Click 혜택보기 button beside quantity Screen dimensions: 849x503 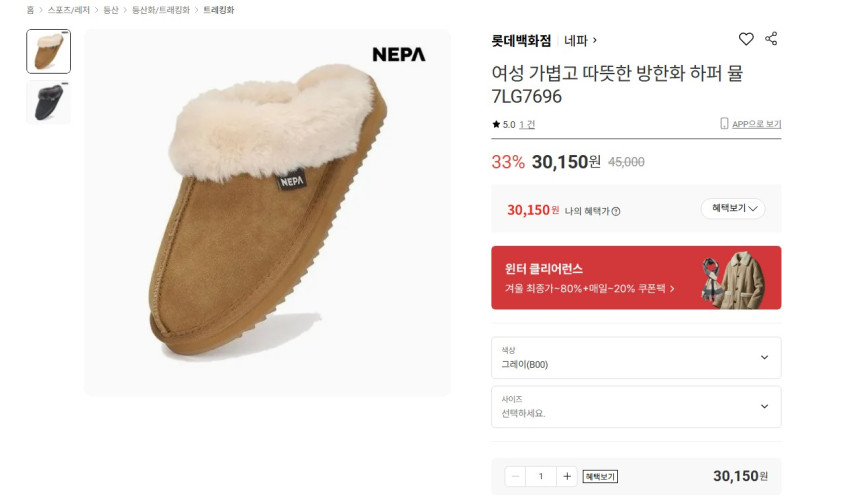point(600,477)
